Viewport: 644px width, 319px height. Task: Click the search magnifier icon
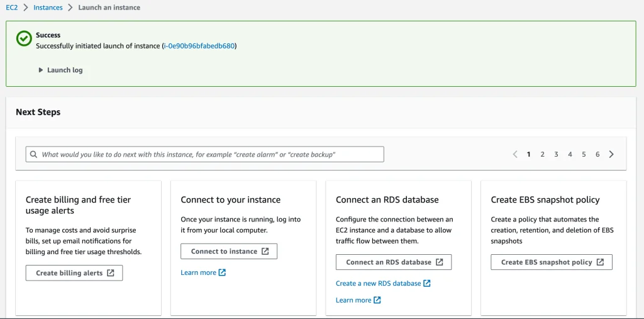(34, 155)
